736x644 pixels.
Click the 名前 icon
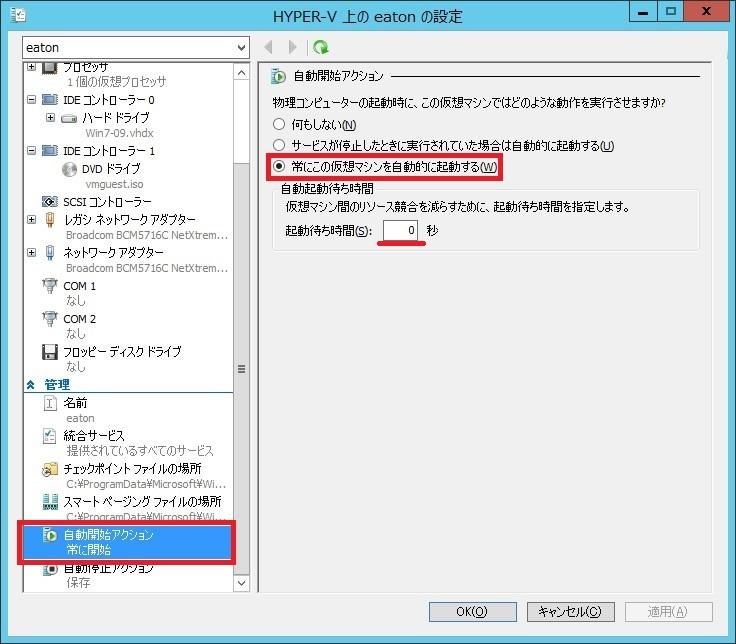coord(50,403)
